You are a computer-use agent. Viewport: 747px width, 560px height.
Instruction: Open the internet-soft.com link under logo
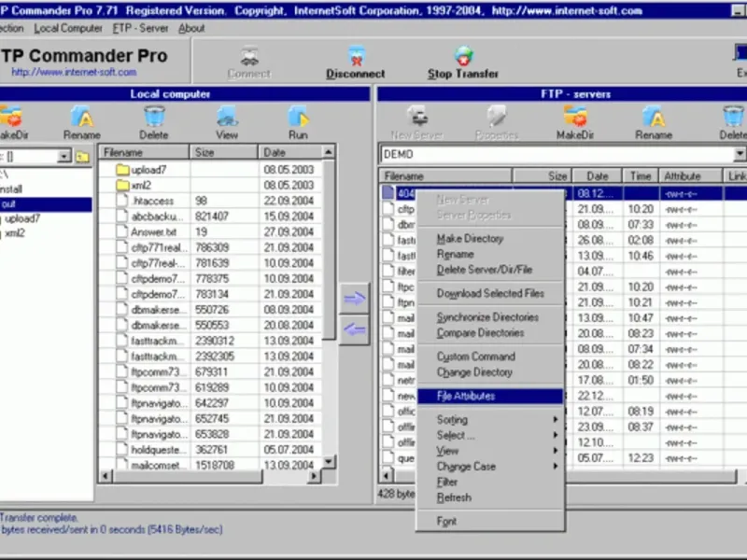(x=74, y=73)
